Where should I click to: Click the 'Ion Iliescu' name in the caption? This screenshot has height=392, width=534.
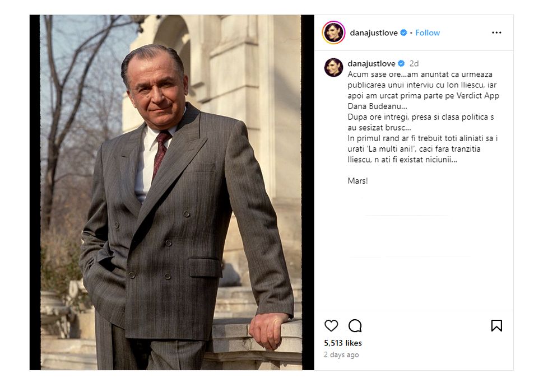pos(457,85)
